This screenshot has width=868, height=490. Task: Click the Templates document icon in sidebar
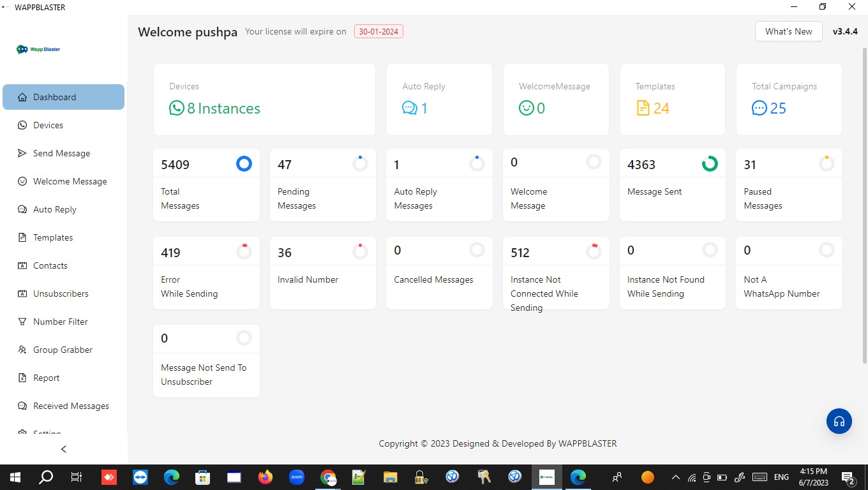(22, 237)
